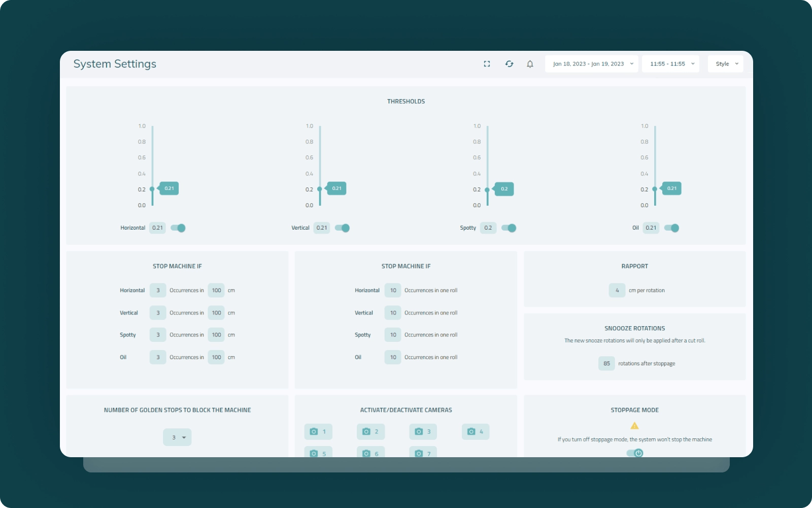812x508 pixels.
Task: Open golden stops number dropdown showing 3
Action: (177, 437)
